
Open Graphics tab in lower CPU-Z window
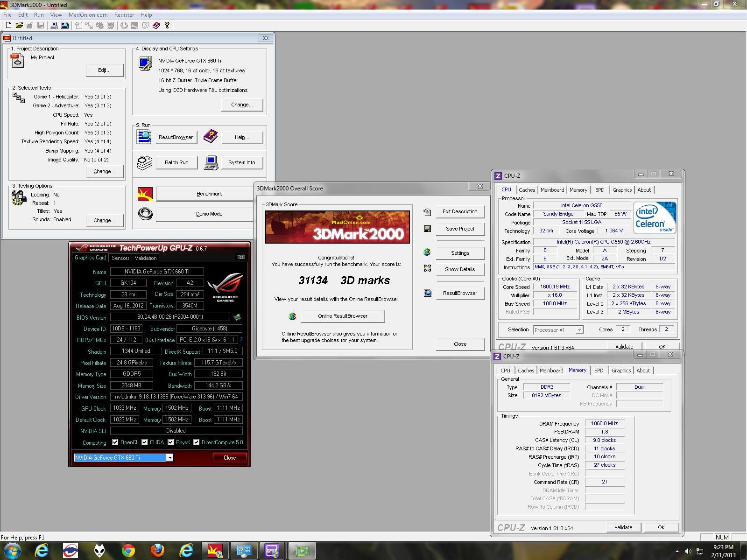pos(621,371)
